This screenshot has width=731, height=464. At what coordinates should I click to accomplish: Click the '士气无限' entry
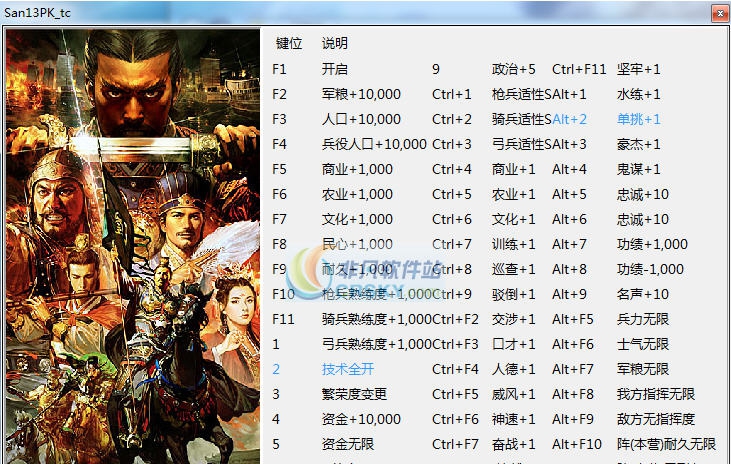tap(642, 344)
